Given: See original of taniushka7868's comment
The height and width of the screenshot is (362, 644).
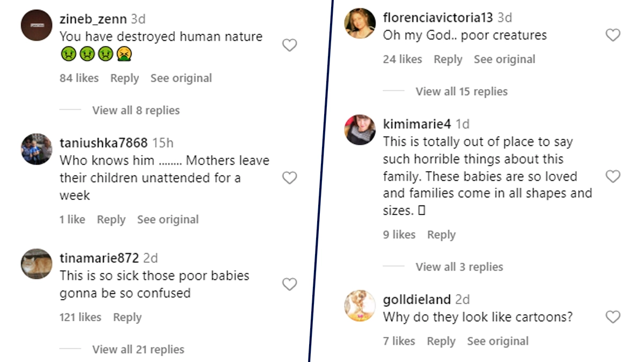Looking at the screenshot, I should point(167,220).
